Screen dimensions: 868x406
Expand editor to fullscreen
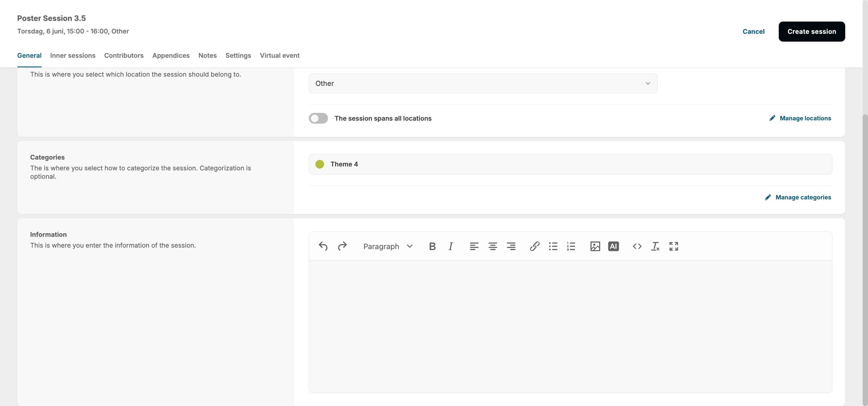click(x=674, y=246)
